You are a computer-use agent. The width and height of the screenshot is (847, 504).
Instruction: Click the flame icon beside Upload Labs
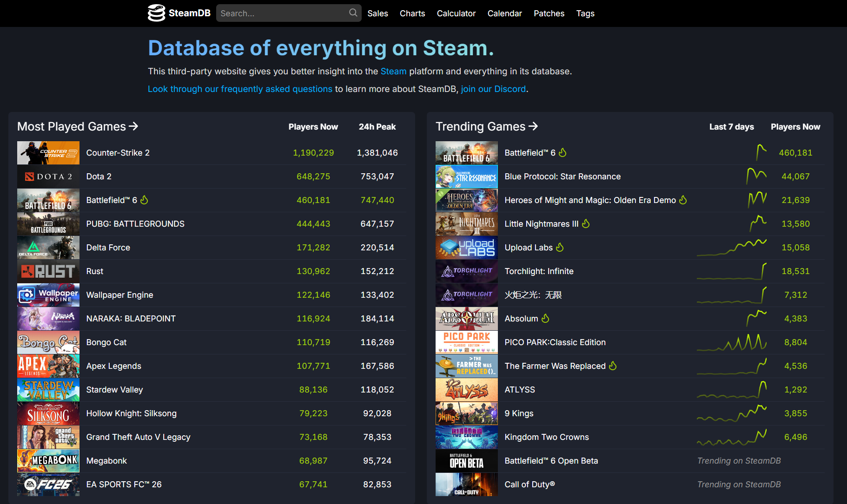click(x=559, y=247)
